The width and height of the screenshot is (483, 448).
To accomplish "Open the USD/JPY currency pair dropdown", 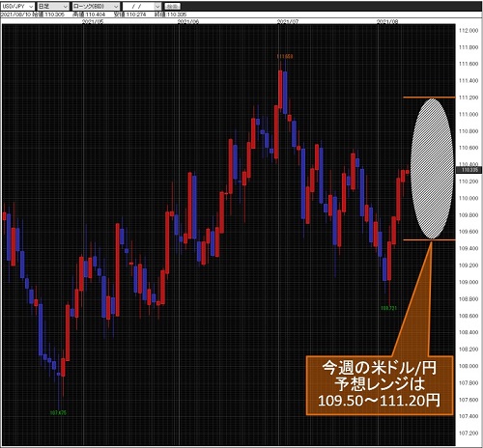I will pyautogui.click(x=17, y=6).
